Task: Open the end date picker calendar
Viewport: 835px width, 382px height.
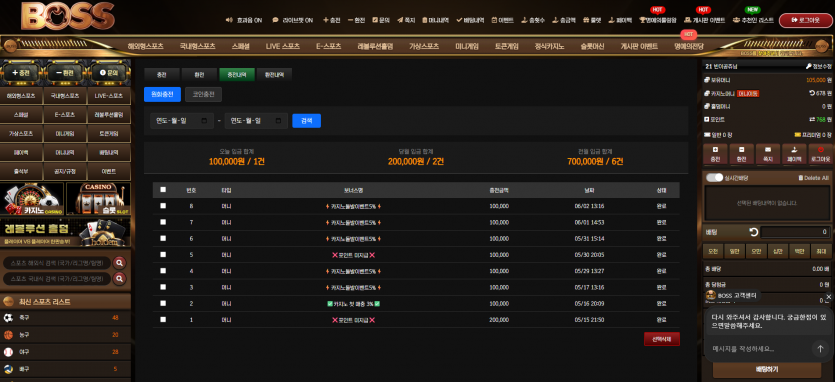Action: pos(278,121)
